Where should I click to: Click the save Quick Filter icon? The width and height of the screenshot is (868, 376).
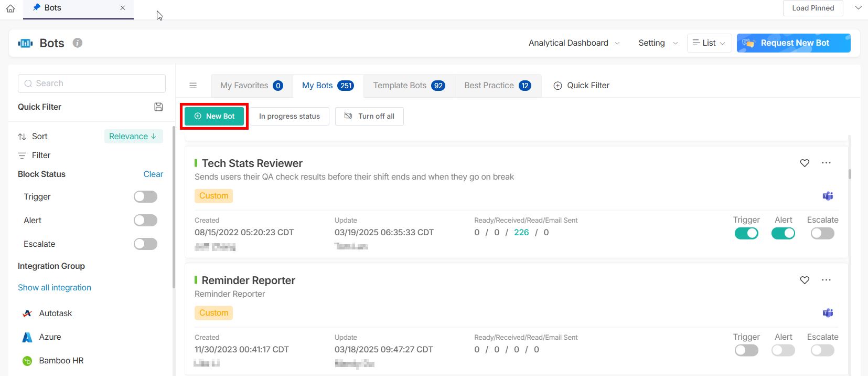tap(158, 107)
